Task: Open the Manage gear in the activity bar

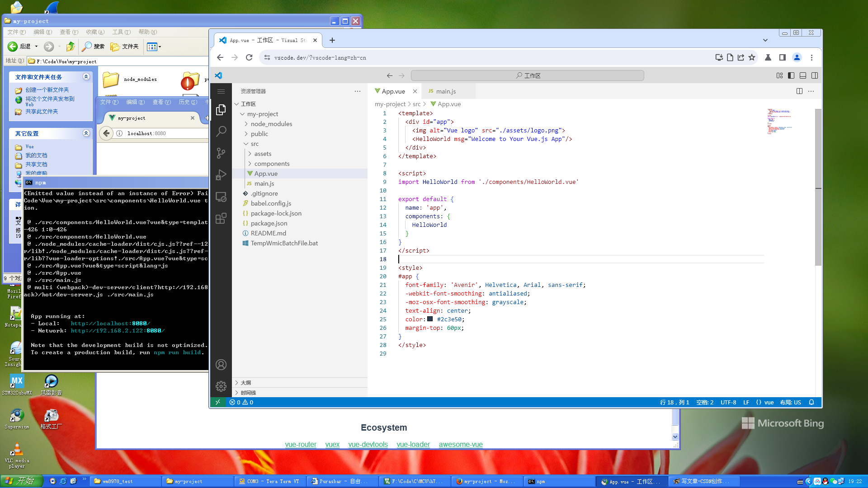Action: click(x=221, y=386)
